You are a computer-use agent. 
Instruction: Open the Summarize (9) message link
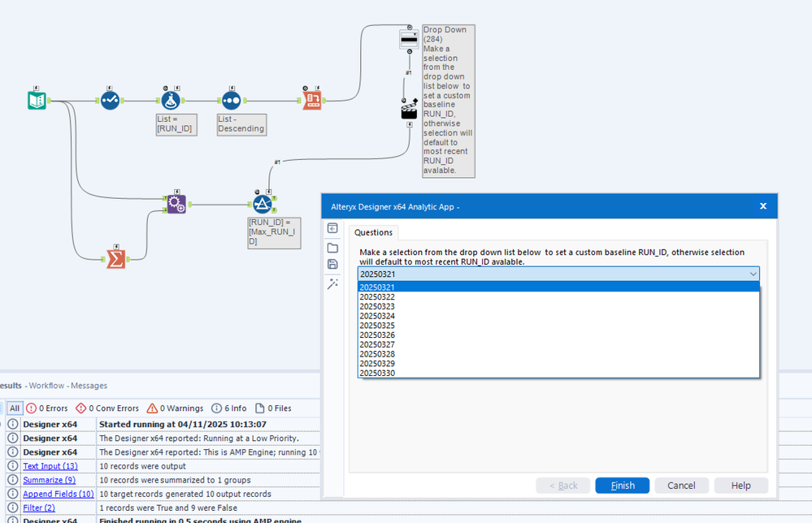pos(50,480)
